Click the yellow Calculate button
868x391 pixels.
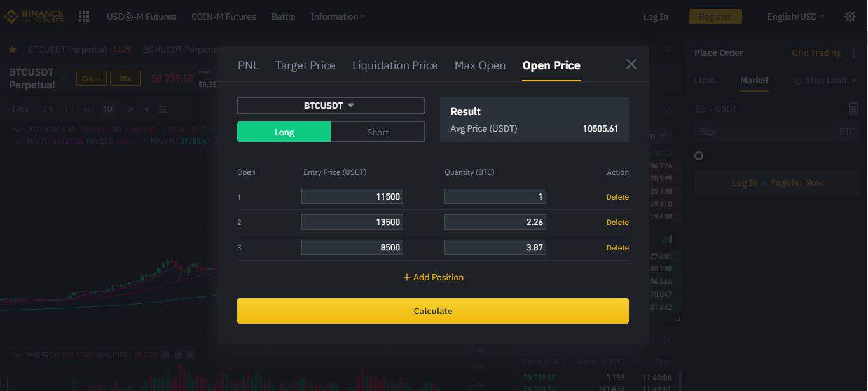coord(433,311)
